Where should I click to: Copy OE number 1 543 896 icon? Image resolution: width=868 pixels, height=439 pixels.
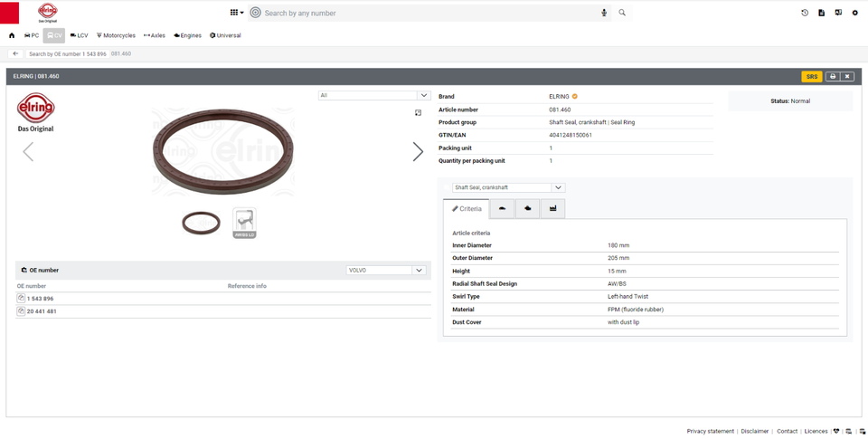pyautogui.click(x=21, y=299)
